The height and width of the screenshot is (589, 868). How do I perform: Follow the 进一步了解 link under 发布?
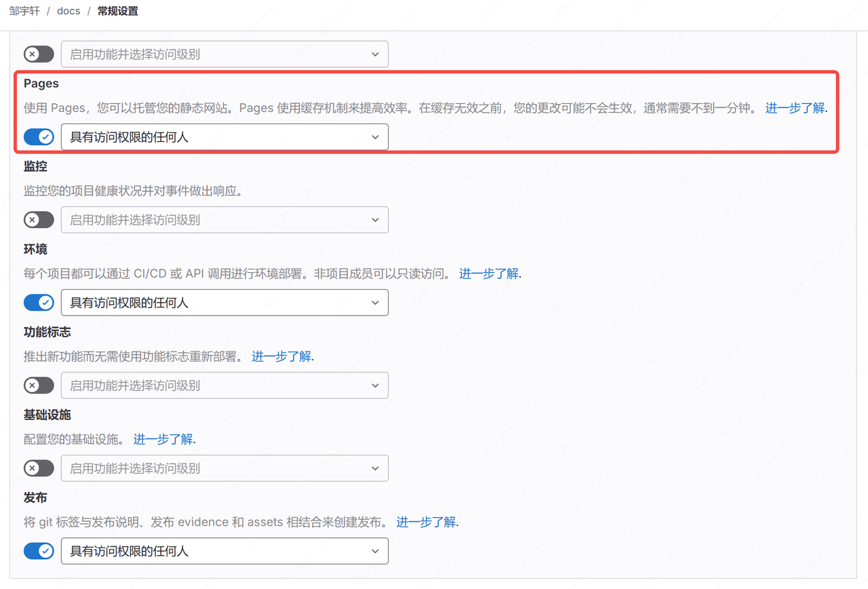point(426,522)
